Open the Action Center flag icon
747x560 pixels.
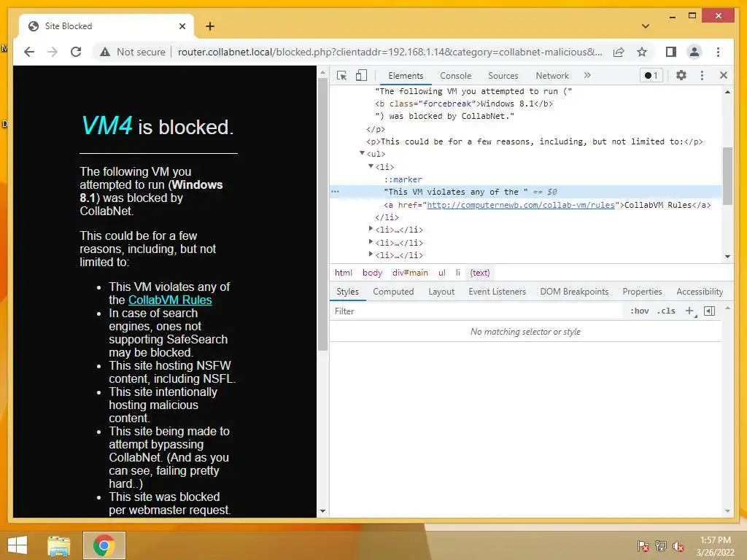tap(643, 546)
